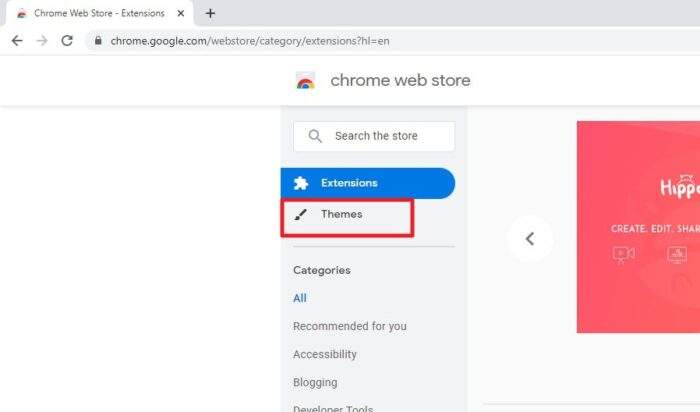Click the Chrome Web Store rainbow logo

[x=305, y=81]
